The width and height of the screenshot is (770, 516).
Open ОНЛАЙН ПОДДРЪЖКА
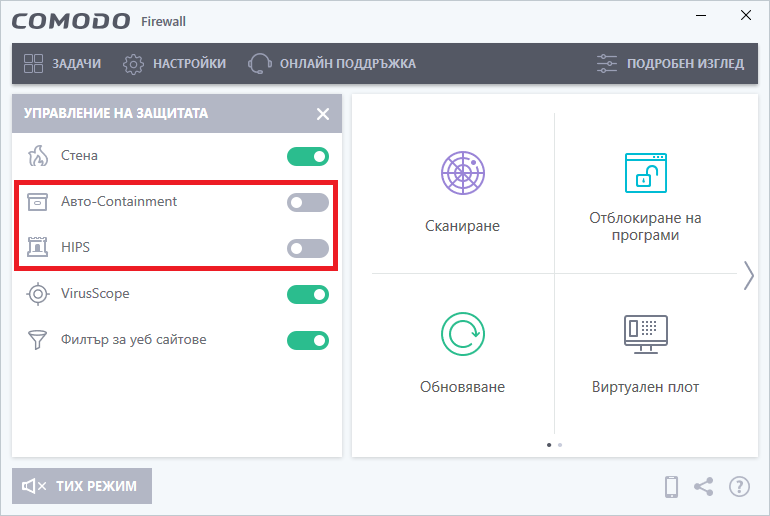pyautogui.click(x=332, y=64)
